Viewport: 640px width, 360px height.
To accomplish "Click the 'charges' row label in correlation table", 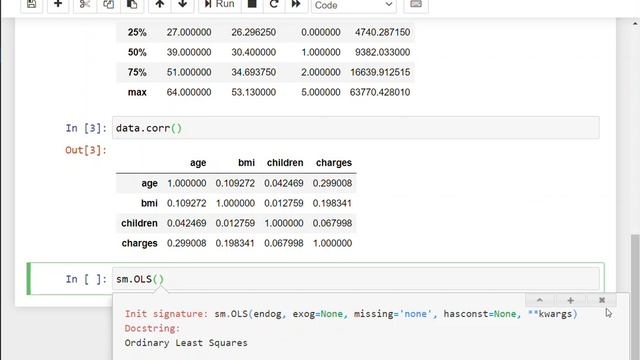I will (139, 243).
